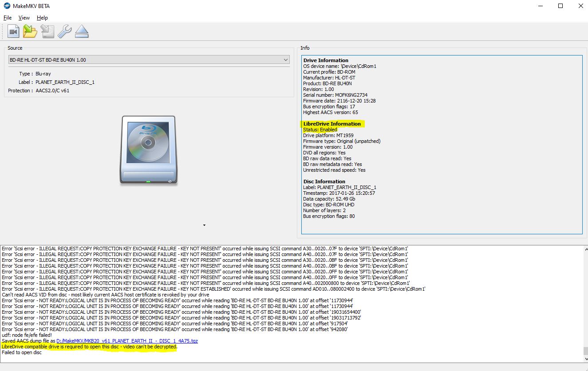This screenshot has width=588, height=371.
Task: Click 'Data capacity: 52.49 Gb' line
Action: coord(329,199)
